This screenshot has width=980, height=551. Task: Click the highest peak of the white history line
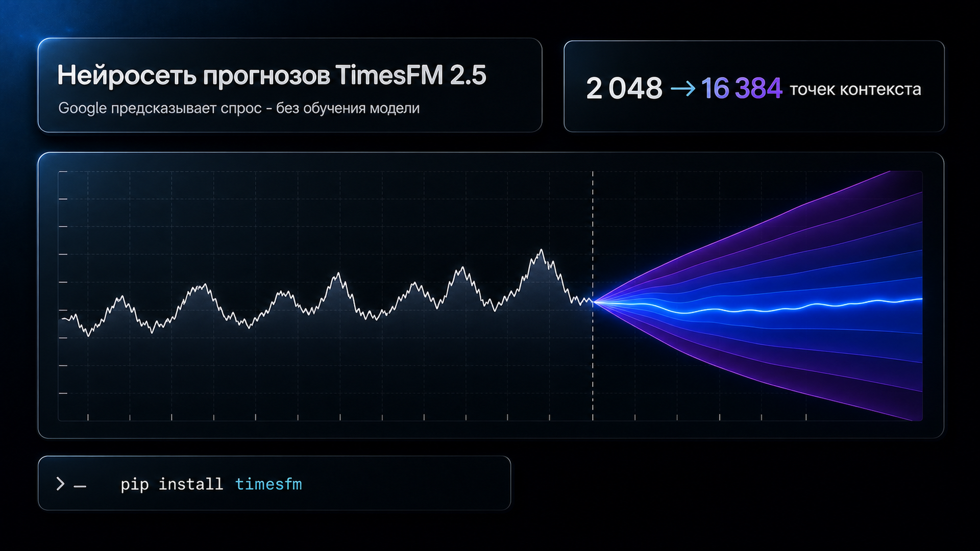tap(541, 251)
